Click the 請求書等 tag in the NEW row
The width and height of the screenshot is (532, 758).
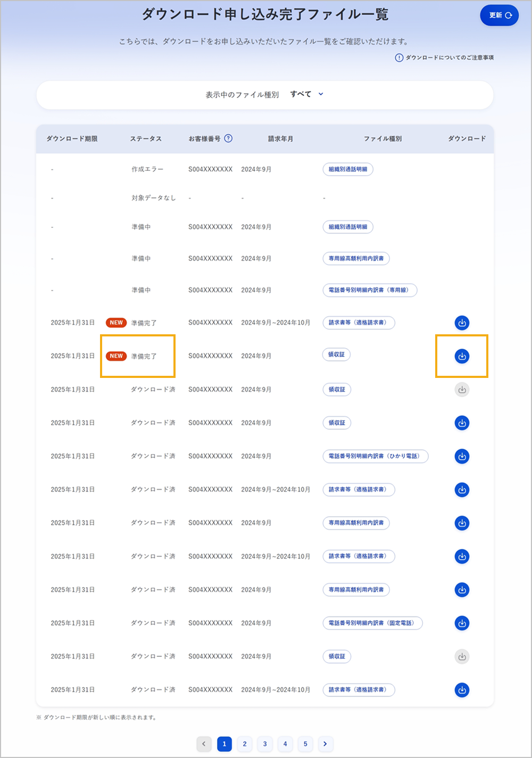tap(359, 323)
